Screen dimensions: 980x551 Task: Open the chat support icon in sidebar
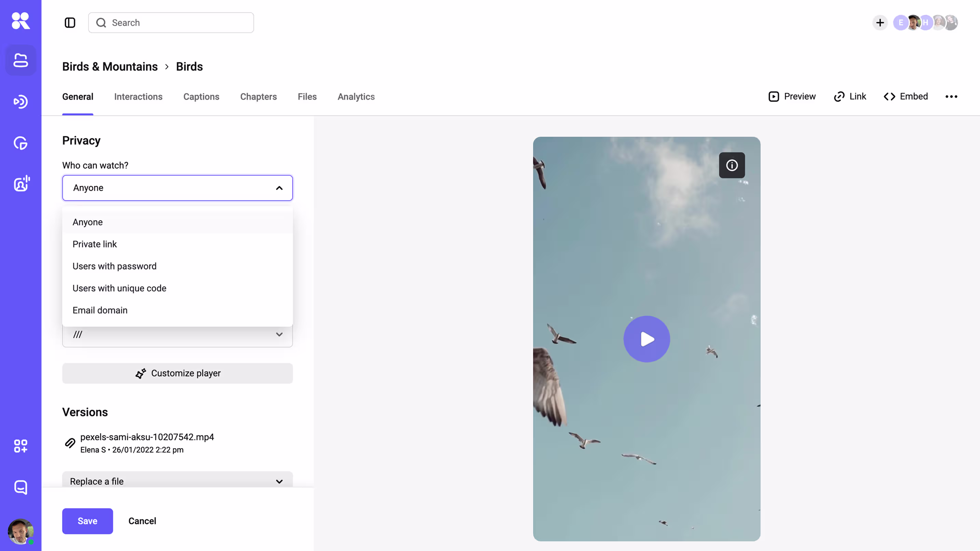click(21, 487)
